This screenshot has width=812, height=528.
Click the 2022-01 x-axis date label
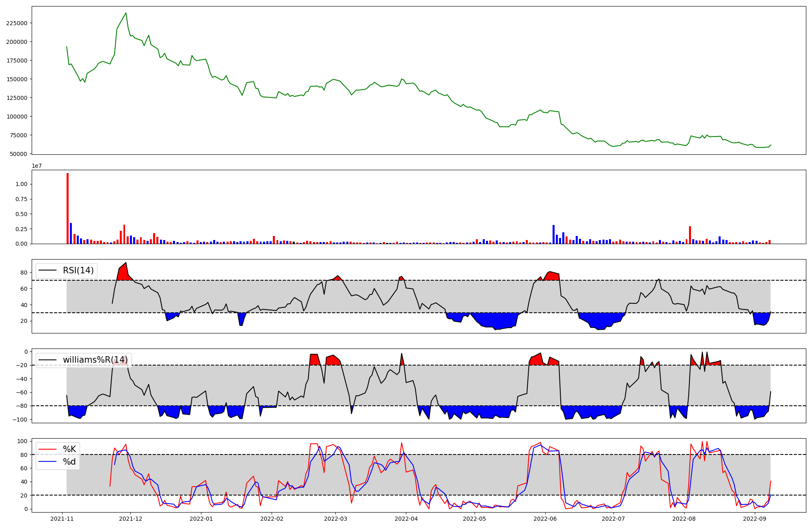click(x=201, y=519)
